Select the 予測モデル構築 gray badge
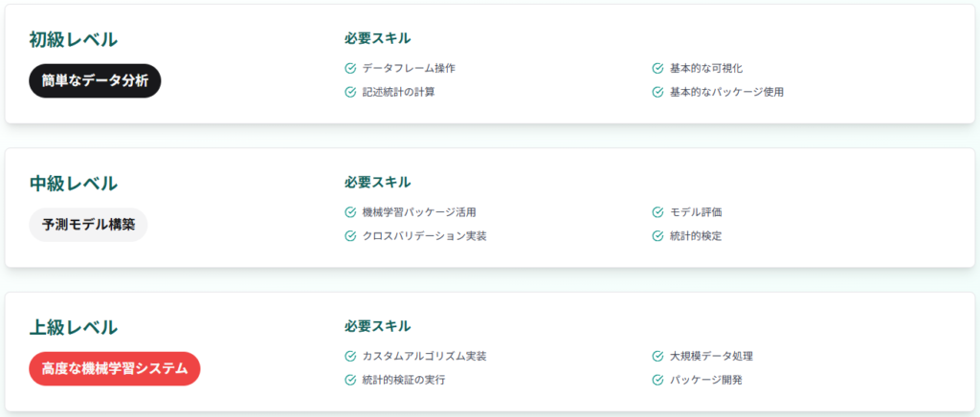 coord(88,225)
